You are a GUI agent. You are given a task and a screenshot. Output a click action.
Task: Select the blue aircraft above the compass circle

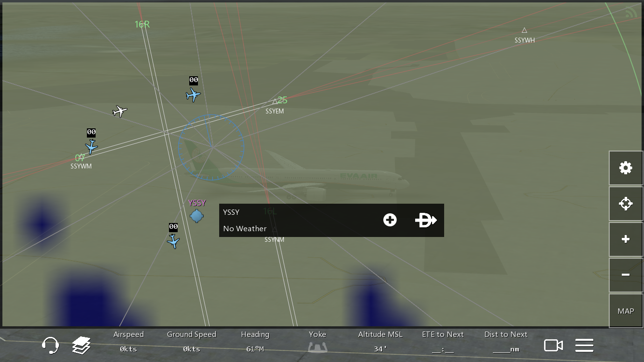[193, 95]
